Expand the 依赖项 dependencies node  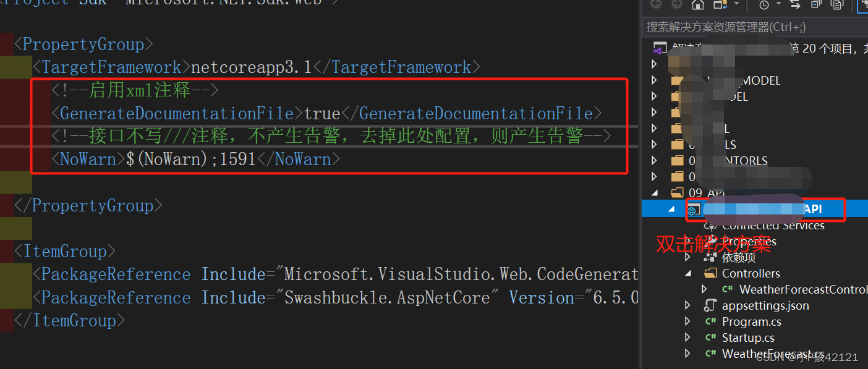[x=687, y=257]
